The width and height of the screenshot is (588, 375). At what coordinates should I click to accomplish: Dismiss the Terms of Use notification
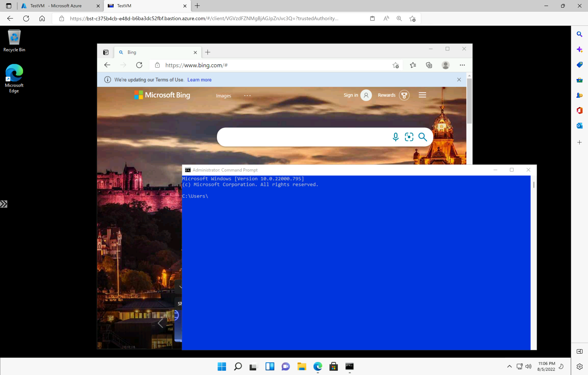pos(459,79)
